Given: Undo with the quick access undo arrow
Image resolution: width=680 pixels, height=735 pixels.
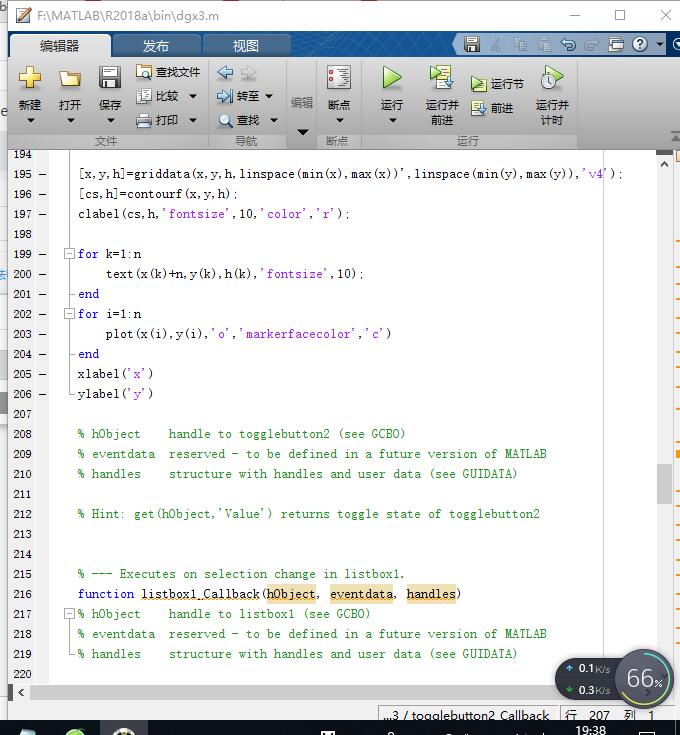Looking at the screenshot, I should (568, 45).
